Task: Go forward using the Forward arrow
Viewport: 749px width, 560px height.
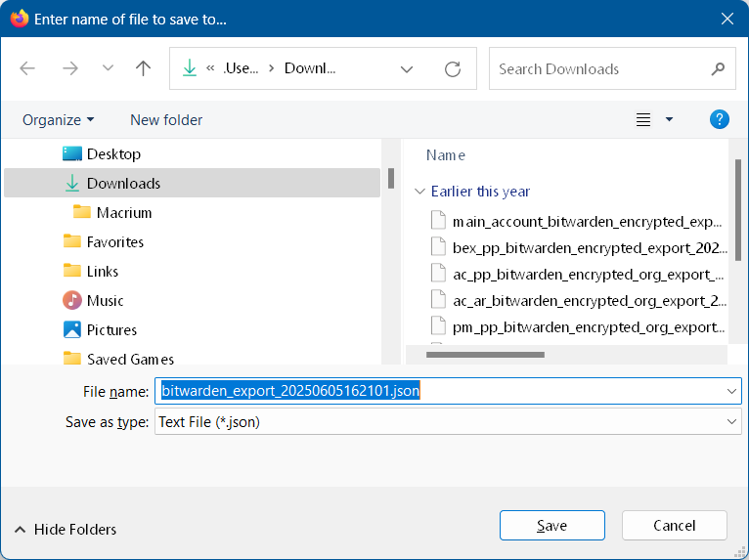Action: pos(70,68)
